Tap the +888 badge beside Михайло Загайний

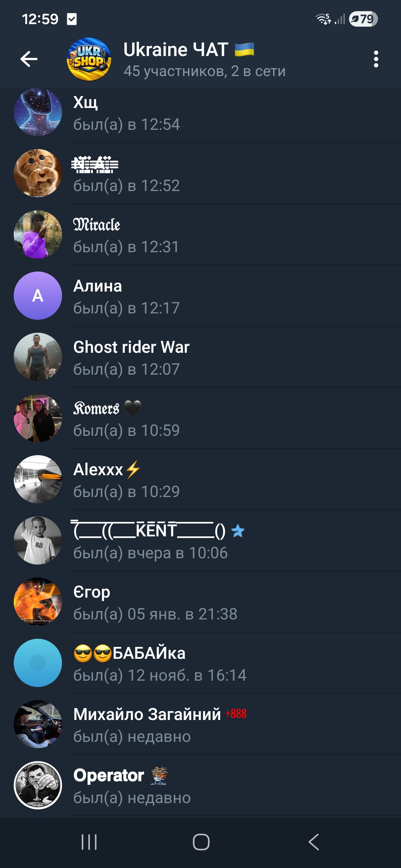(x=236, y=714)
